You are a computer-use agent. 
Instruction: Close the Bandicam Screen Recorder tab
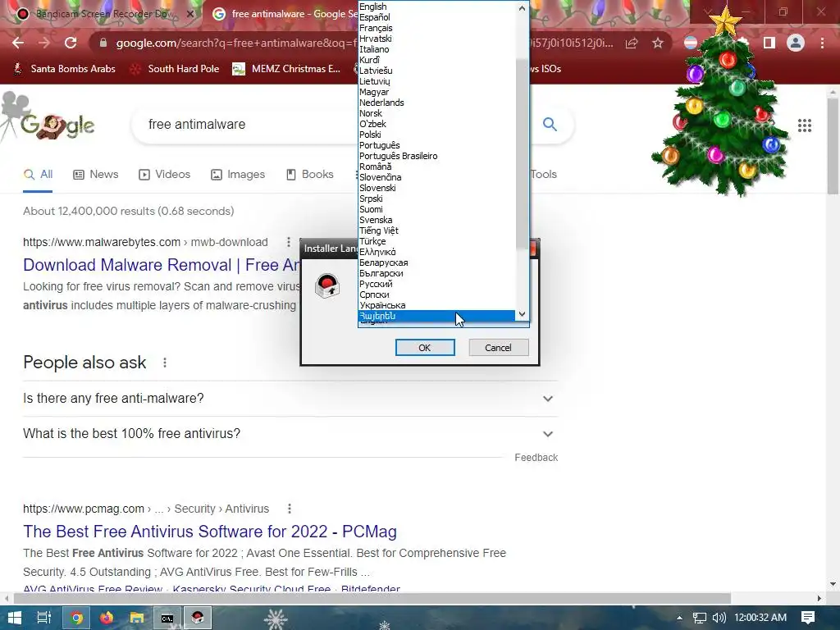point(190,14)
